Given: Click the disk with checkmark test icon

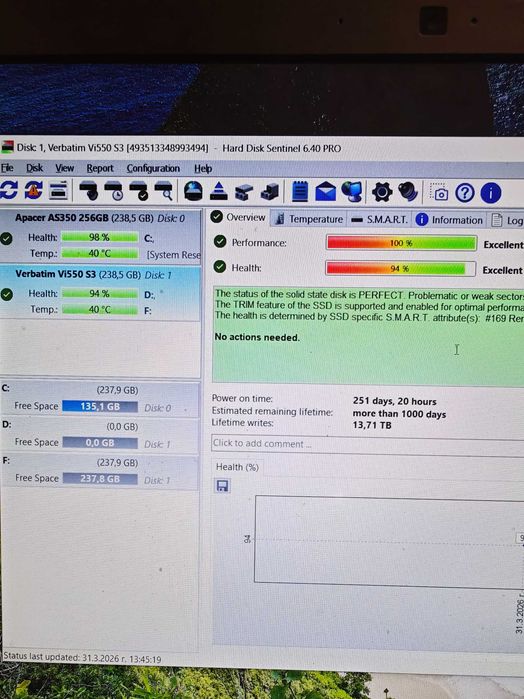Looking at the screenshot, I should coord(139,191).
